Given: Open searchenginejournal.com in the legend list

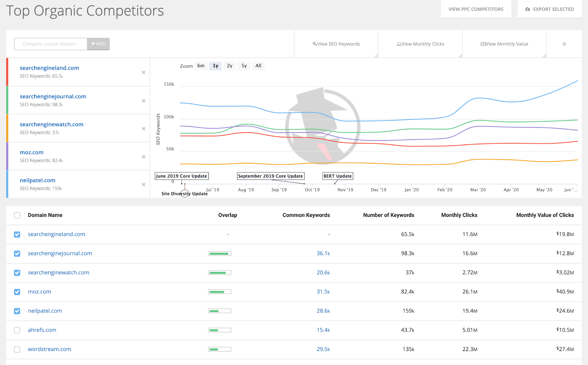Looking at the screenshot, I should pyautogui.click(x=53, y=96).
